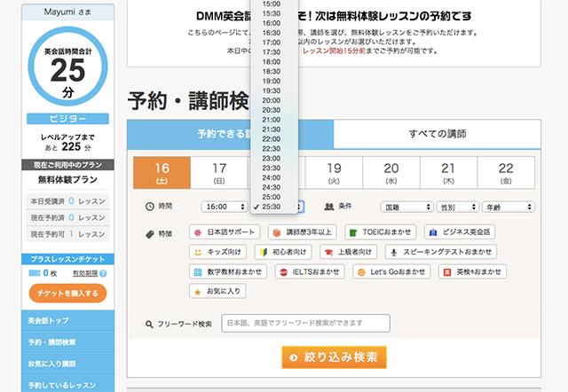Click the help question mark icon beside 有効期限
This screenshot has height=392, width=568.
click(x=103, y=273)
